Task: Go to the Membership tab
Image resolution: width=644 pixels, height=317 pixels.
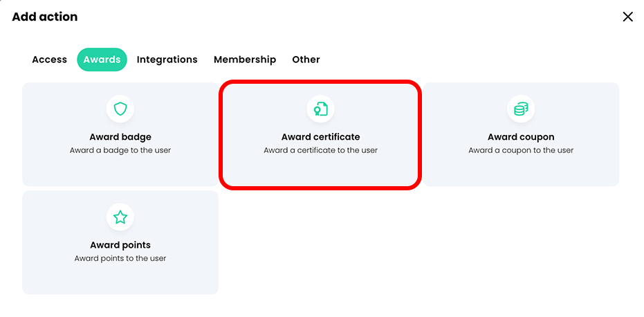Action: (245, 60)
